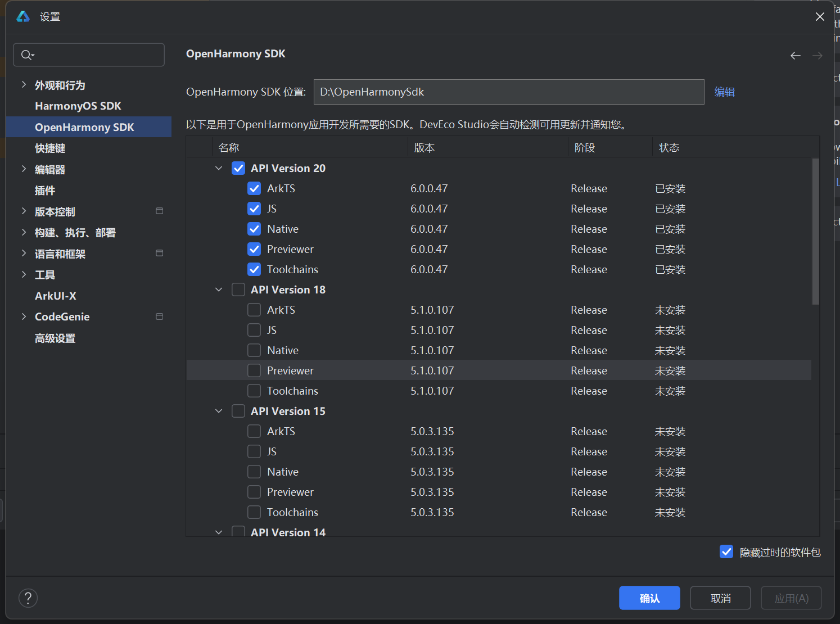Click the 名称 column header
Screen dimensions: 840x624
click(310, 147)
